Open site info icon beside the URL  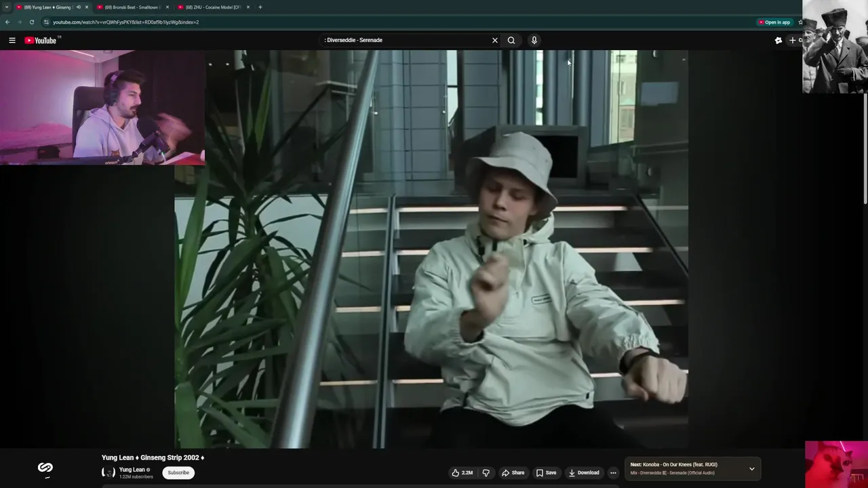(x=46, y=22)
